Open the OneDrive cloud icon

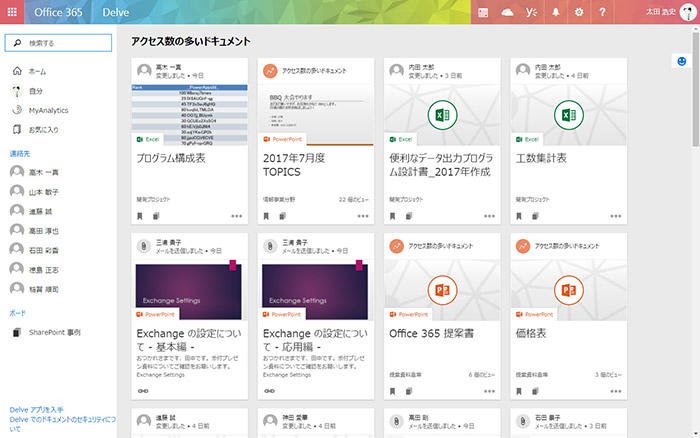pyautogui.click(x=507, y=12)
